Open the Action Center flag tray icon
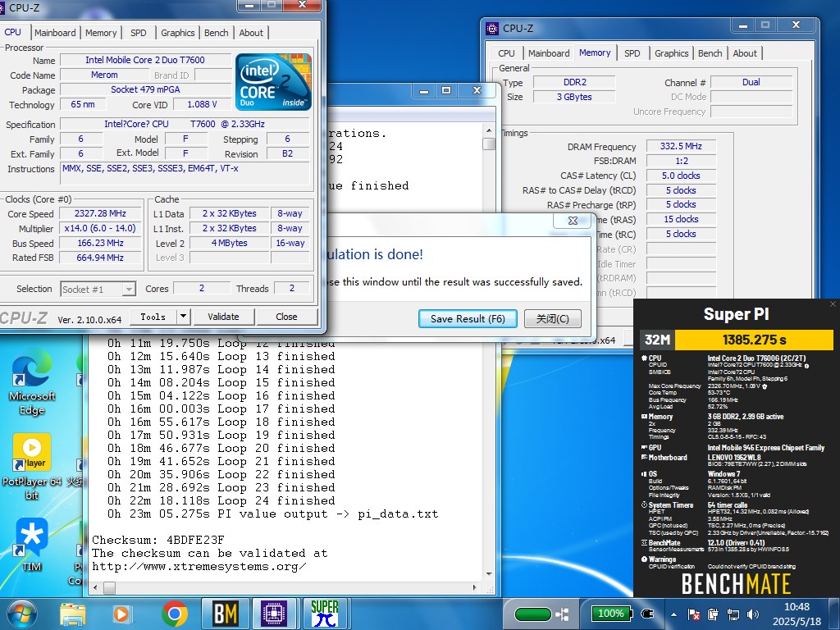 (x=694, y=614)
